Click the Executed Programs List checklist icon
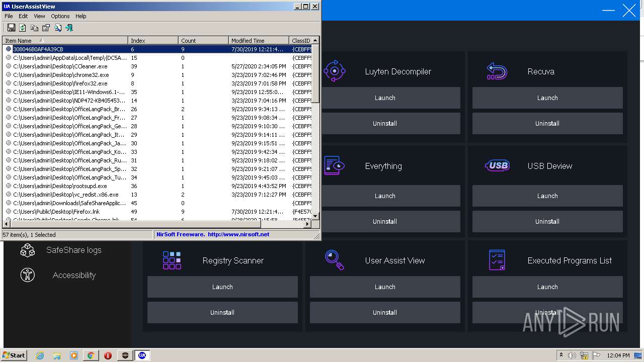The width and height of the screenshot is (644, 362). tap(497, 260)
